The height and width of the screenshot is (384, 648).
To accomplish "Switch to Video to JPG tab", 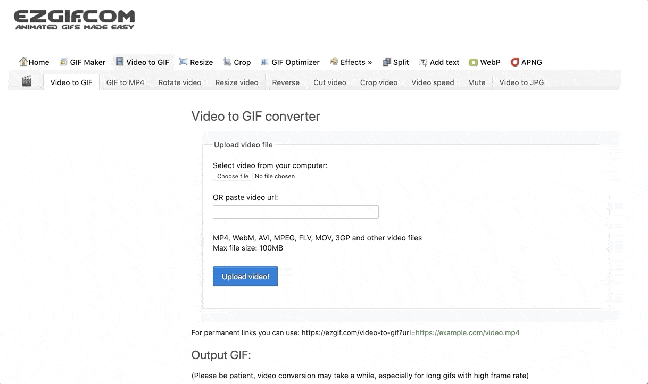I will pyautogui.click(x=522, y=82).
